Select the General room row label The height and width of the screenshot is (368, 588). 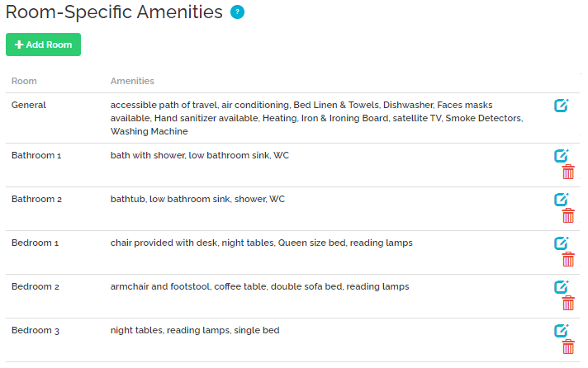pyautogui.click(x=29, y=105)
